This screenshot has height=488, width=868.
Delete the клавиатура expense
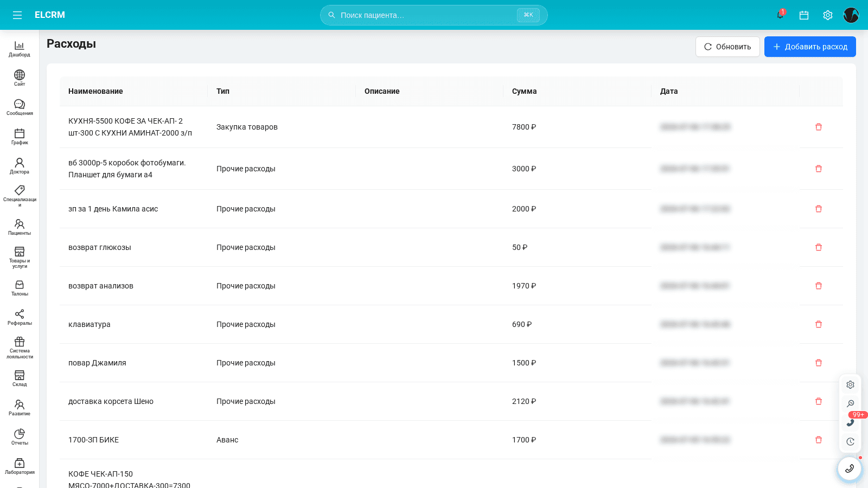click(819, 324)
